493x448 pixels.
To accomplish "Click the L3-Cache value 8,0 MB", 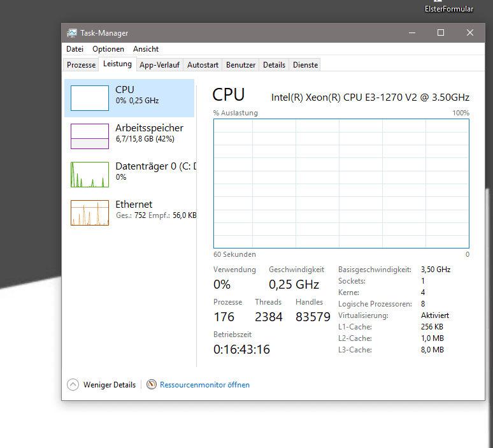I will click(432, 350).
